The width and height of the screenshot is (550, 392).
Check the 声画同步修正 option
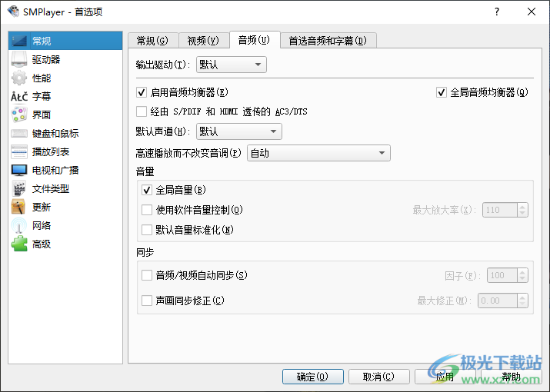coord(147,301)
